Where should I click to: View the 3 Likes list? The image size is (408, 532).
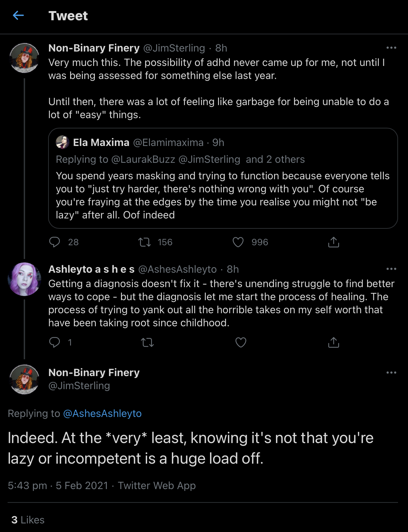[28, 520]
